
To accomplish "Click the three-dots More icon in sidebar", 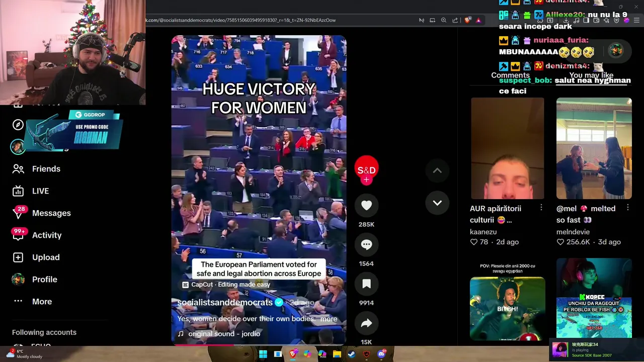I will [18, 301].
